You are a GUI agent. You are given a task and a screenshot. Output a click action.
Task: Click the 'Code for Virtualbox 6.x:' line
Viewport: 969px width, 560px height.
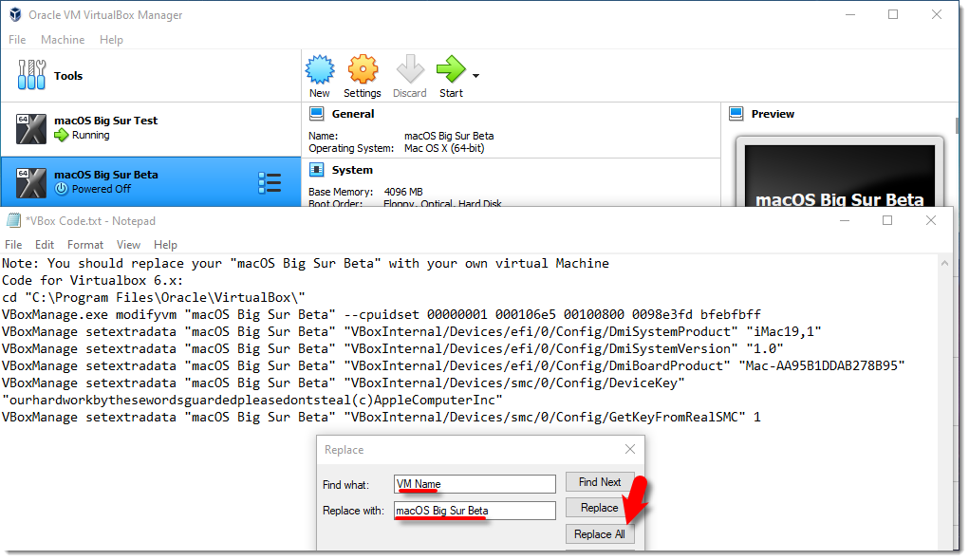[92, 280]
